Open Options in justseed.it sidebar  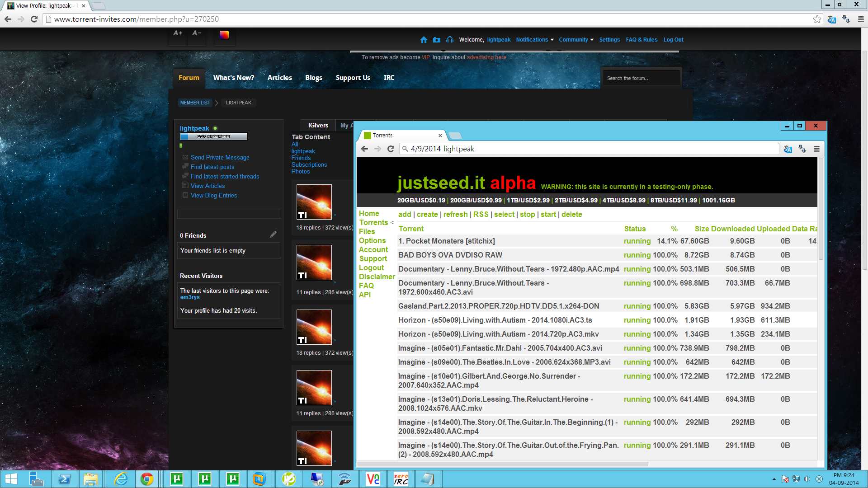(372, 240)
